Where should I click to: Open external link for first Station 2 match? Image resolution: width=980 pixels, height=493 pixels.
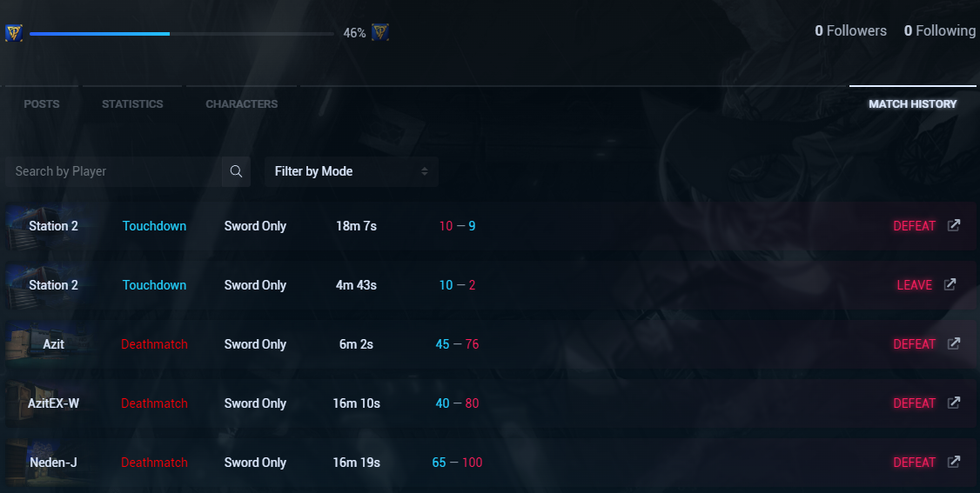pyautogui.click(x=954, y=225)
